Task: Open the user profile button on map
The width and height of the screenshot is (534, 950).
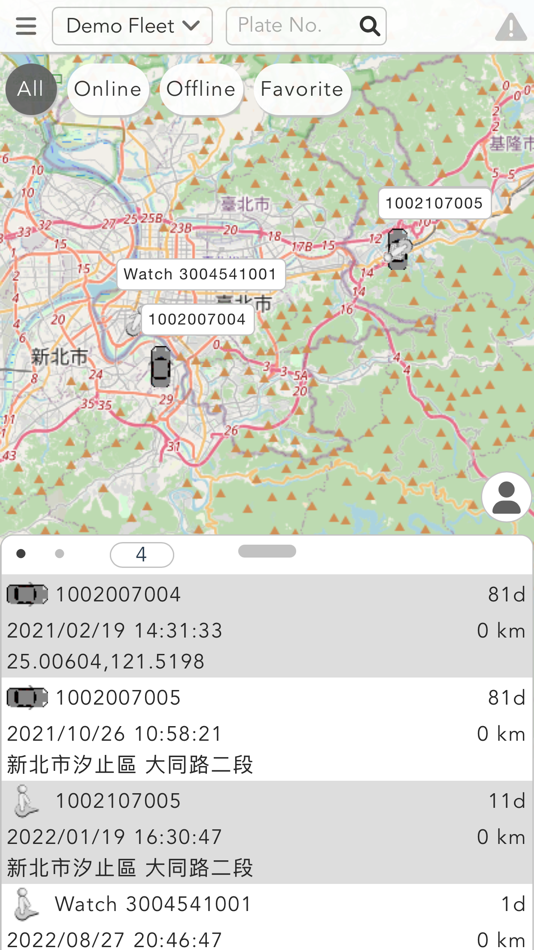Action: (506, 497)
